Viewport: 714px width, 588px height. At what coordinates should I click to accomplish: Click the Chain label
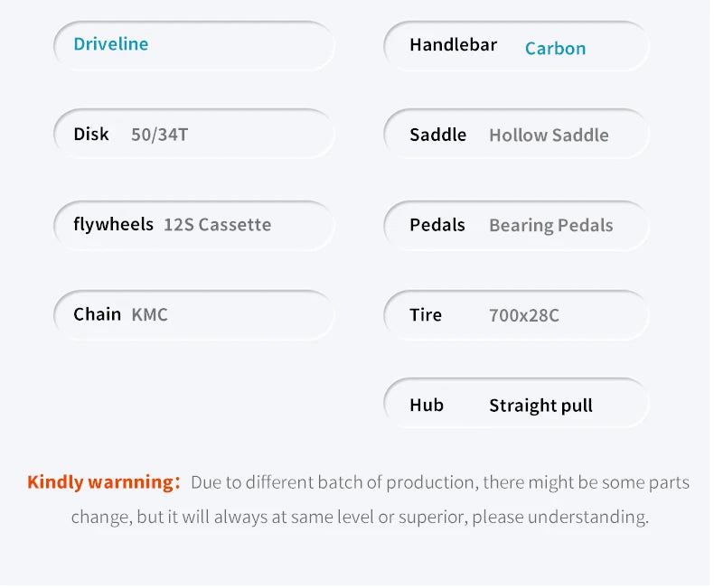click(x=97, y=314)
